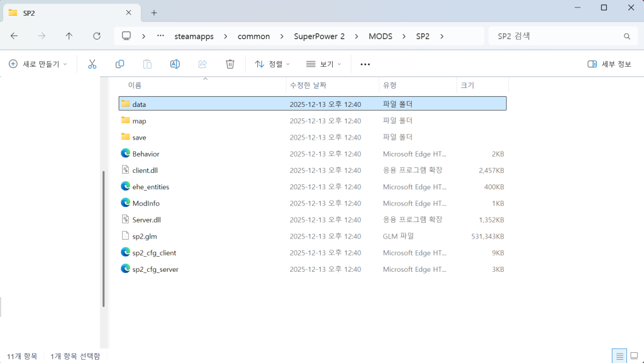Screen dimensions: 644x363
Task: Open the 새로 만들기 dropdown
Action: point(38,64)
